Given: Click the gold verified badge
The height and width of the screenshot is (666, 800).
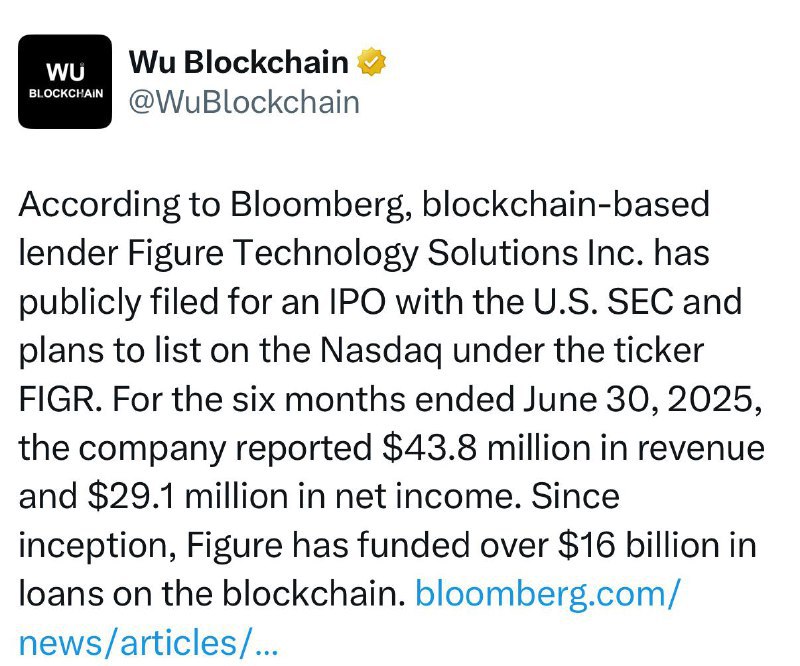Looking at the screenshot, I should click(371, 62).
